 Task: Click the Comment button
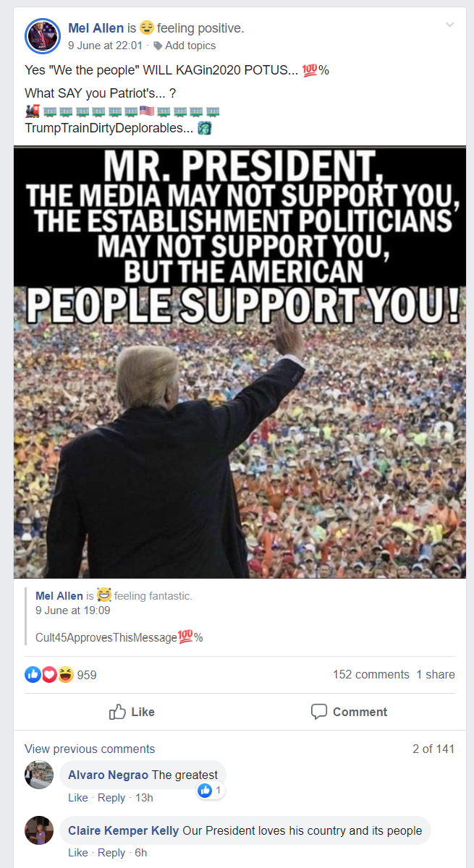click(x=349, y=712)
